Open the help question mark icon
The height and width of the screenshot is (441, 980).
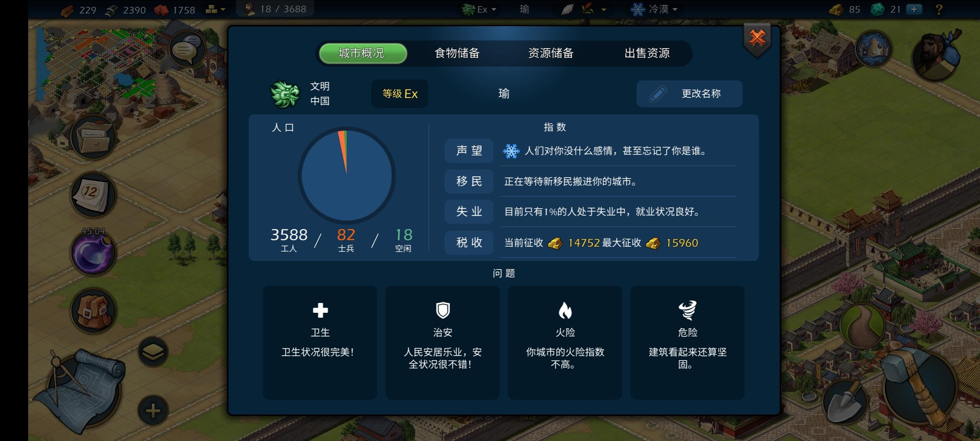pos(939,9)
